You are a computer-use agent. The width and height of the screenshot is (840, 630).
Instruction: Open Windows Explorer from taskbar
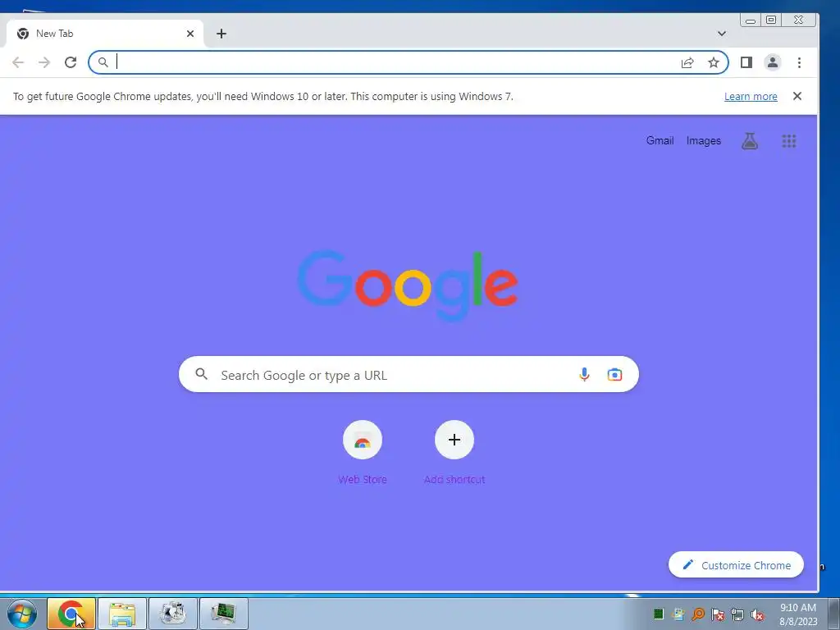click(121, 614)
